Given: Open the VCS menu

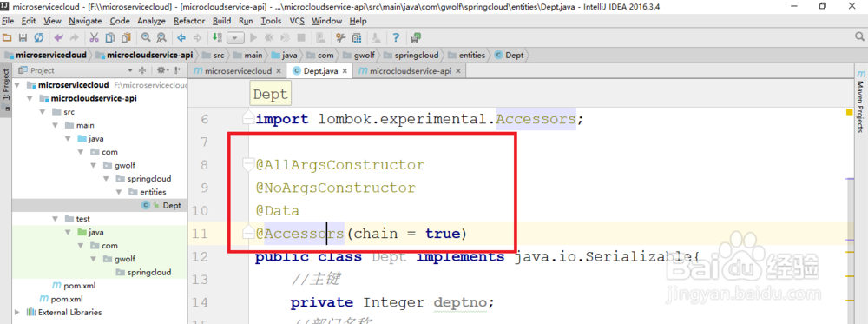Looking at the screenshot, I should [297, 21].
